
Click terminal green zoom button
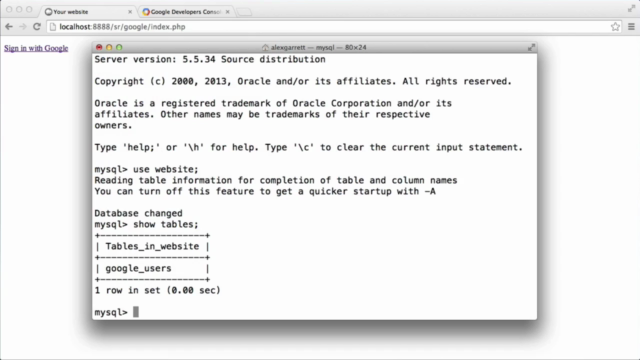[x=119, y=47]
